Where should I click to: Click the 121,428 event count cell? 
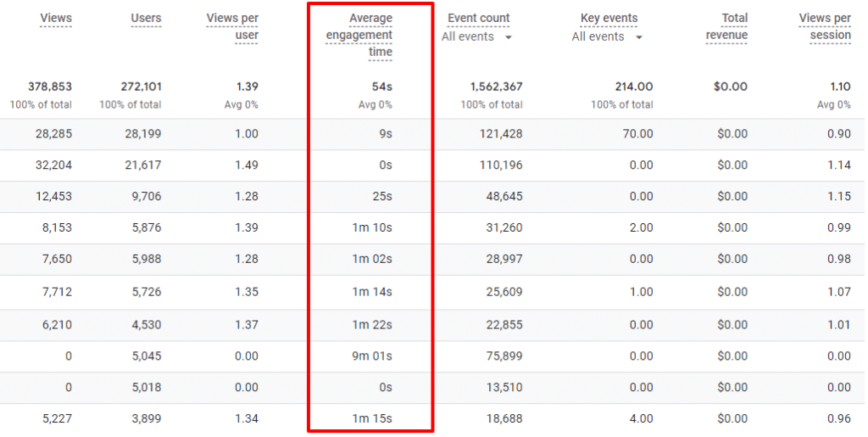click(502, 134)
